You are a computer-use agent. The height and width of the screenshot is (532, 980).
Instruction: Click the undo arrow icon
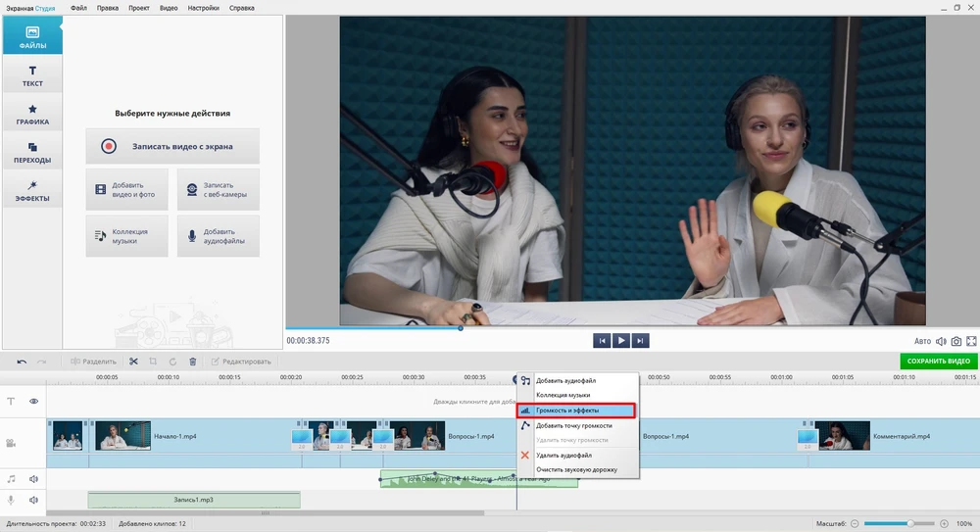22,362
